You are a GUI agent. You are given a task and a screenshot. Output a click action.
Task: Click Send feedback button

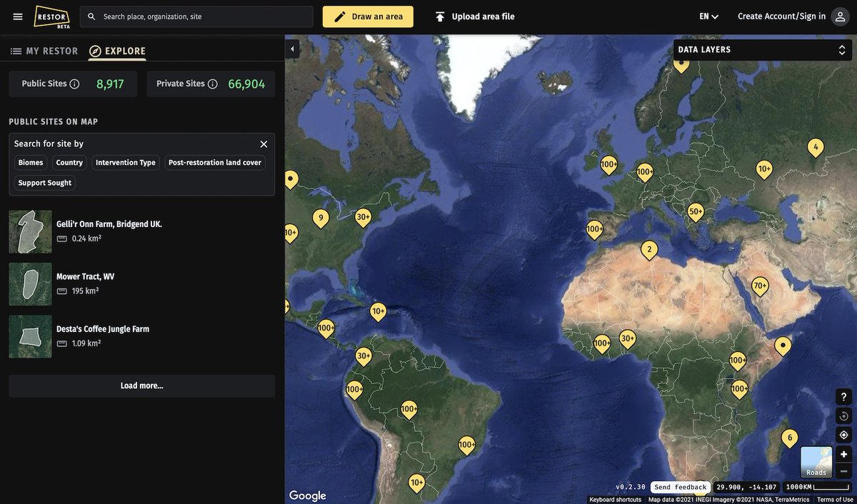pos(681,487)
